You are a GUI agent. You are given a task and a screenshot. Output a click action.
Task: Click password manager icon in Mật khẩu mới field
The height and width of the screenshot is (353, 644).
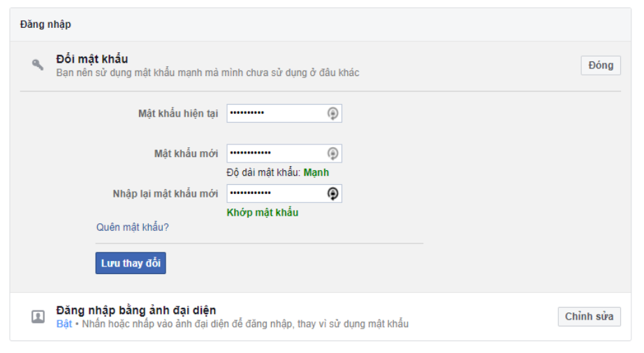pyautogui.click(x=332, y=153)
